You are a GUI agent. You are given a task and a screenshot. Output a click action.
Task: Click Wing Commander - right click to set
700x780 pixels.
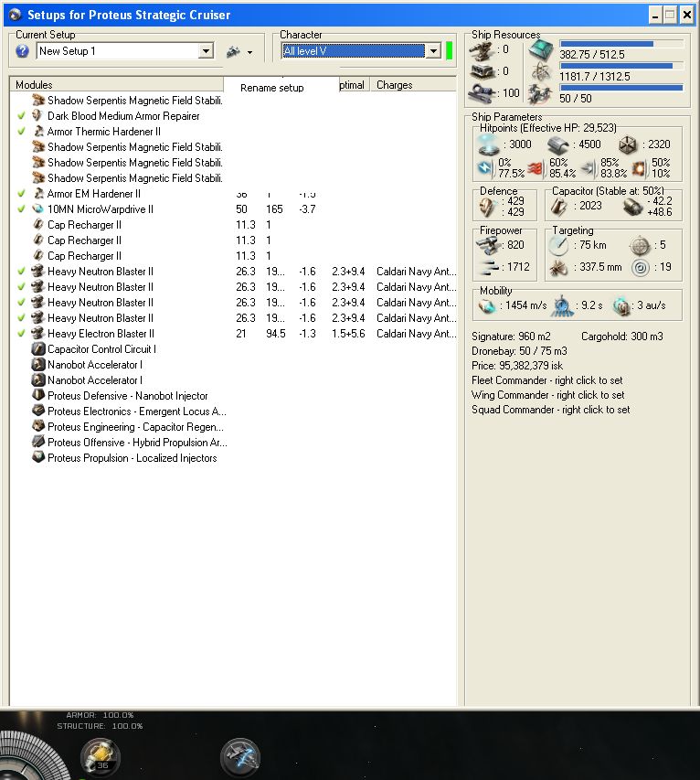pyautogui.click(x=548, y=395)
